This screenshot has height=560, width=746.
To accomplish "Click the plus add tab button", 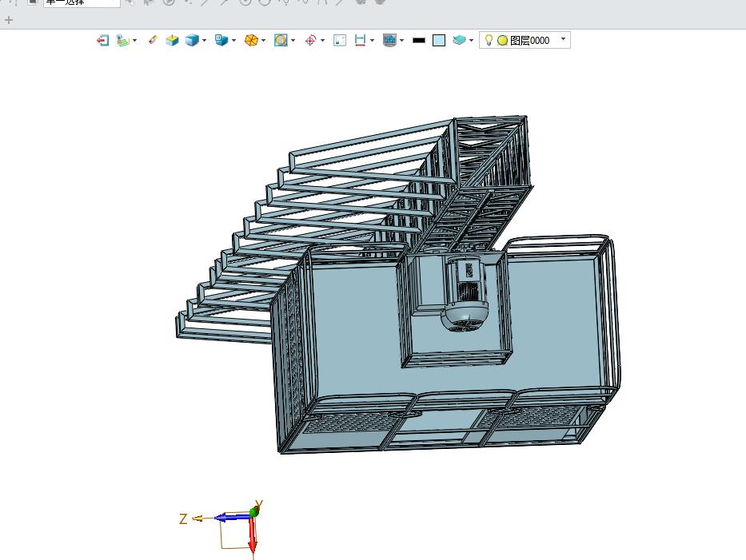I will [9, 20].
